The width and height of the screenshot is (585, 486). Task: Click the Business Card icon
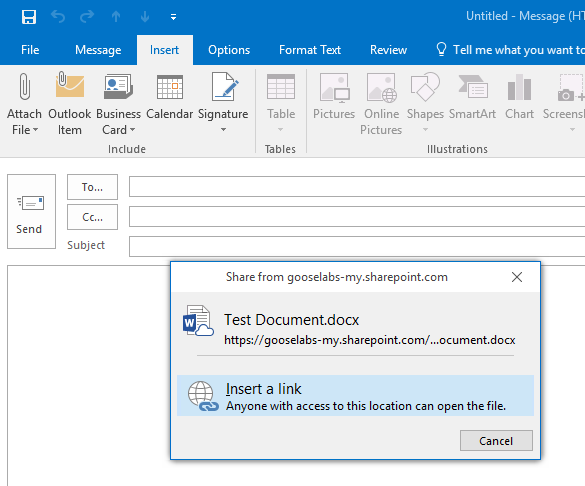coord(118,87)
